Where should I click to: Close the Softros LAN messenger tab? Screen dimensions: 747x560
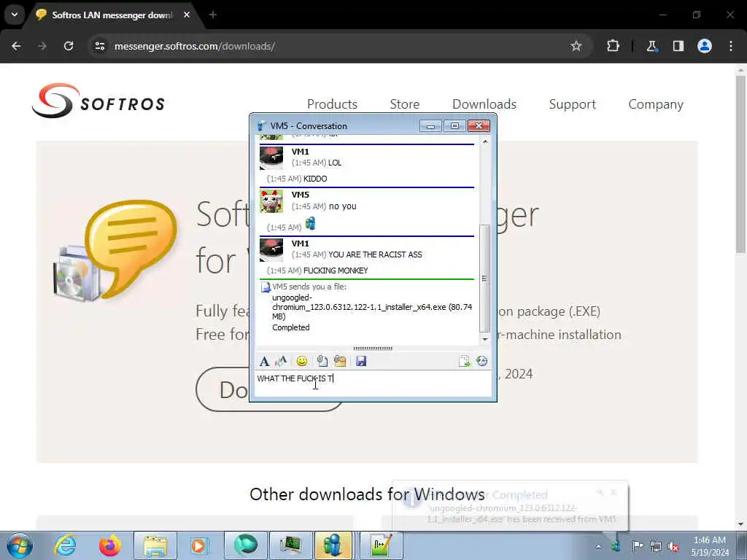click(187, 15)
